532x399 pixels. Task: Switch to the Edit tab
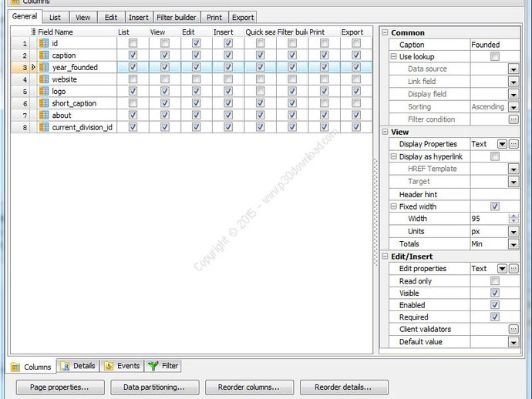pyautogui.click(x=111, y=17)
